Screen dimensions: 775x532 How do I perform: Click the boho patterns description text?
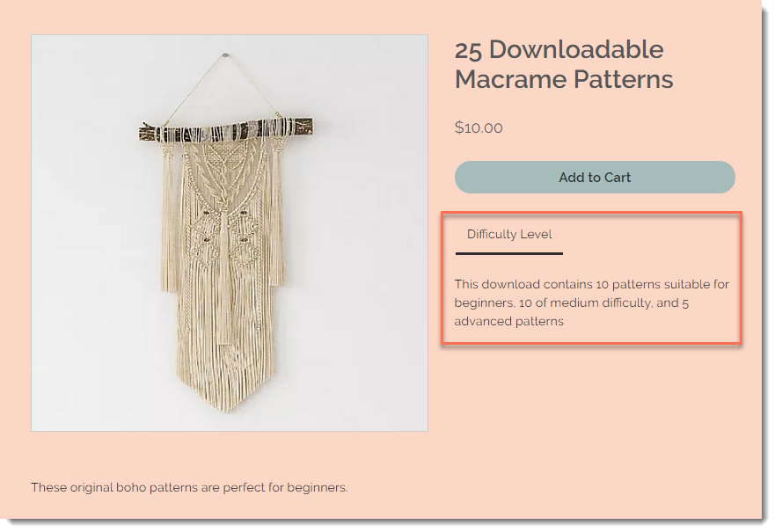click(x=189, y=487)
